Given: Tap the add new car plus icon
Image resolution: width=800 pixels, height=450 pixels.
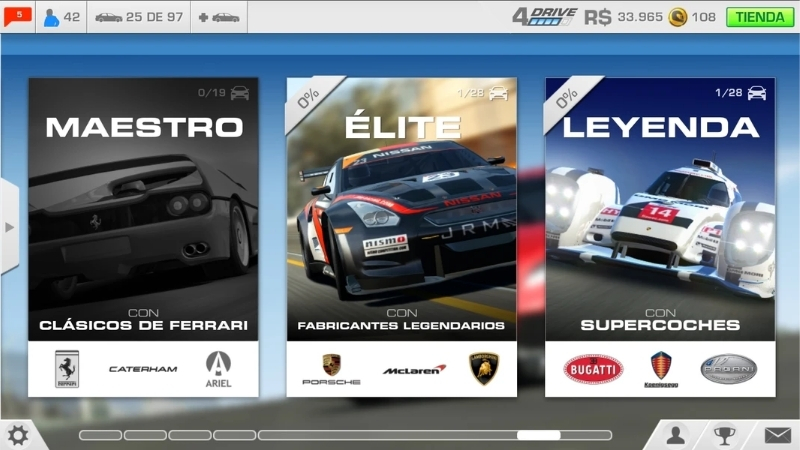Looking at the screenshot, I should click(x=219, y=17).
